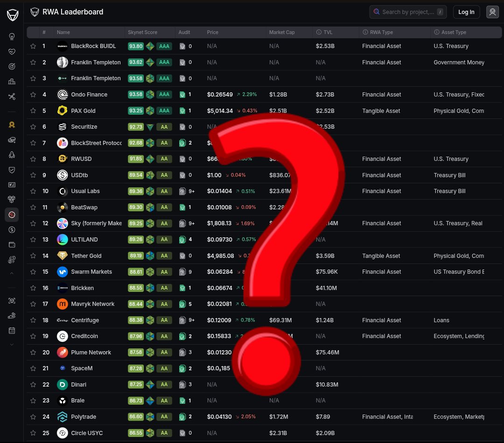504x443 pixels.
Task: Open the bar chart building icon in sidebar
Action: click(12, 82)
